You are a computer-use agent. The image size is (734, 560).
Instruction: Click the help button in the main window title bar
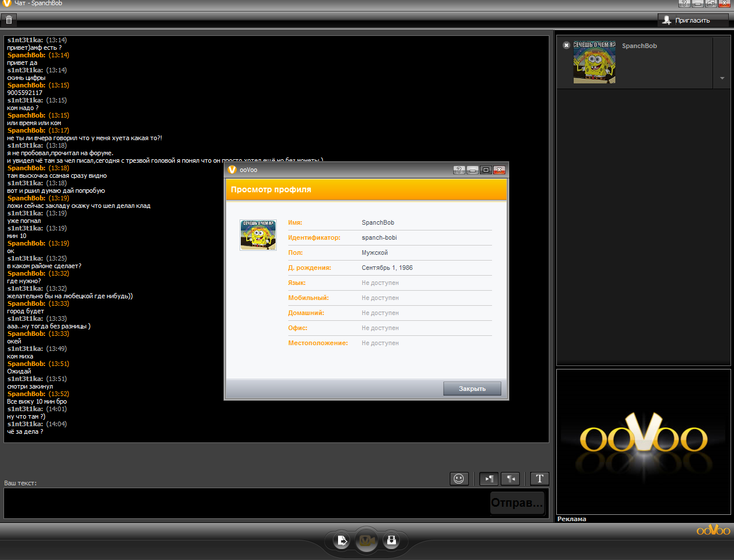(684, 3)
